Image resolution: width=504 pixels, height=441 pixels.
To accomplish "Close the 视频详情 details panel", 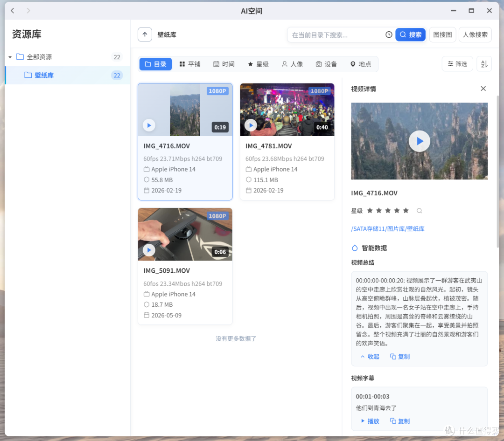I will pos(483,89).
